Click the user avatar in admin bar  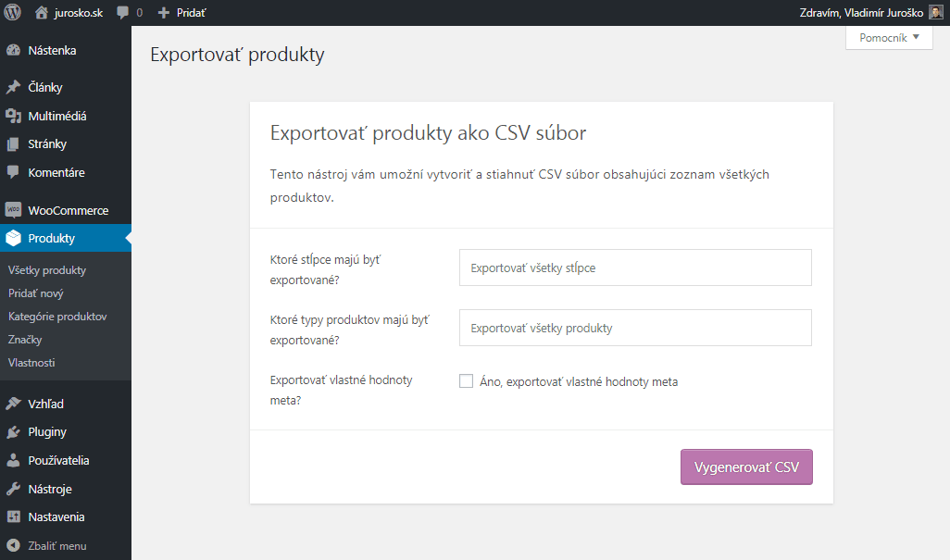tap(936, 13)
